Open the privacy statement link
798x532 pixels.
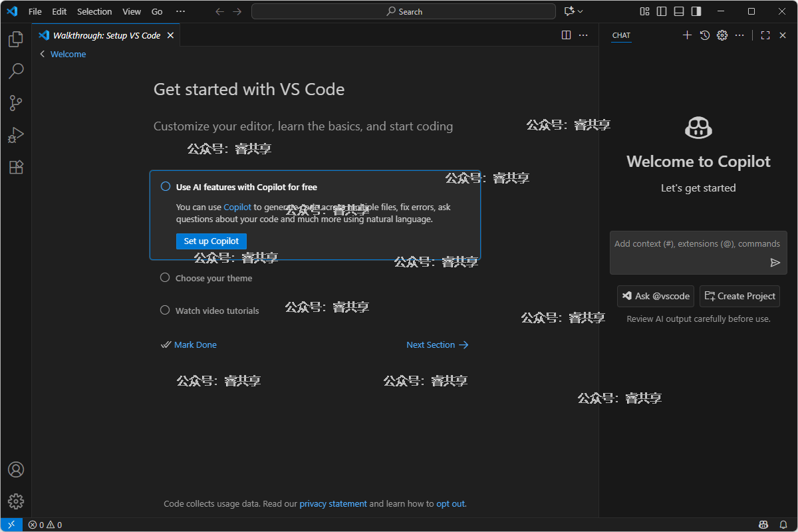click(x=333, y=503)
